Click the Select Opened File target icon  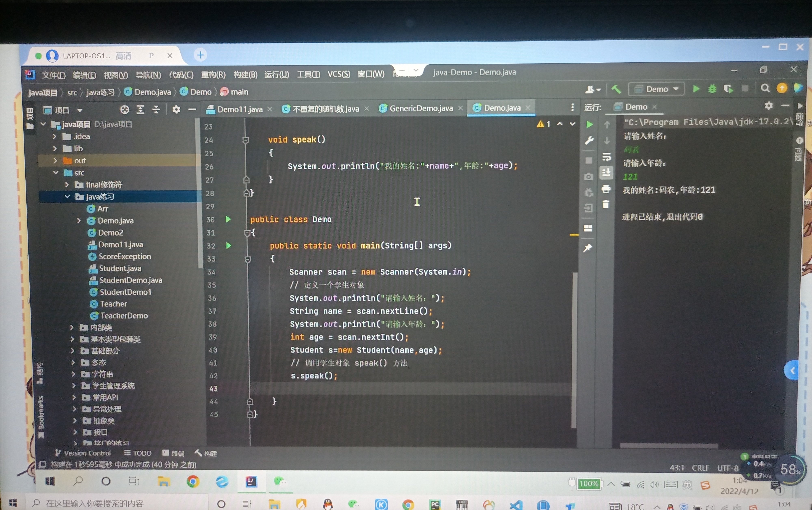[x=125, y=110]
